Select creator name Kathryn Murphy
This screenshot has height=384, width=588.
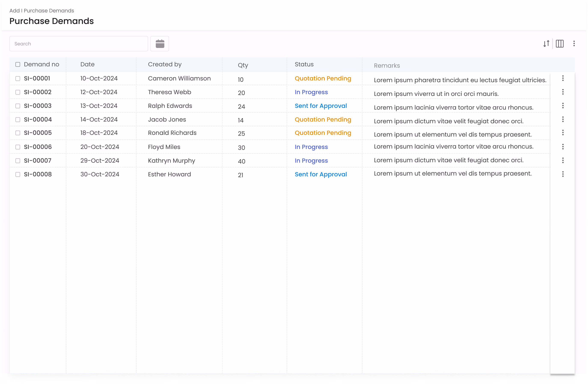(171, 161)
